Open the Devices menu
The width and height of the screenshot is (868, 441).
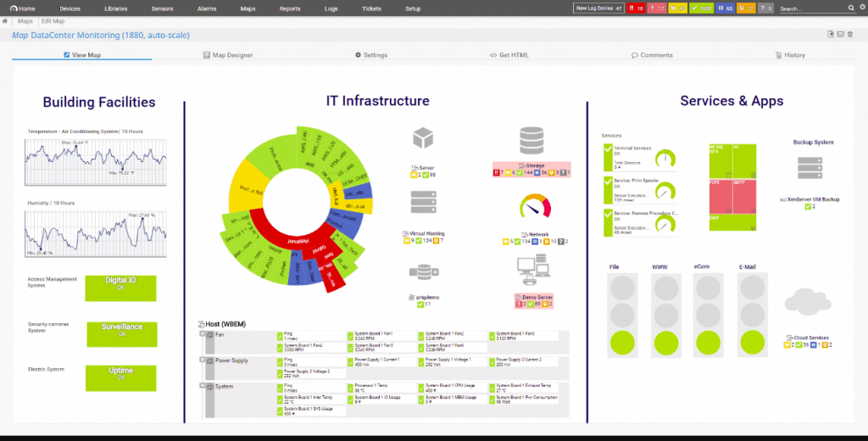[70, 8]
